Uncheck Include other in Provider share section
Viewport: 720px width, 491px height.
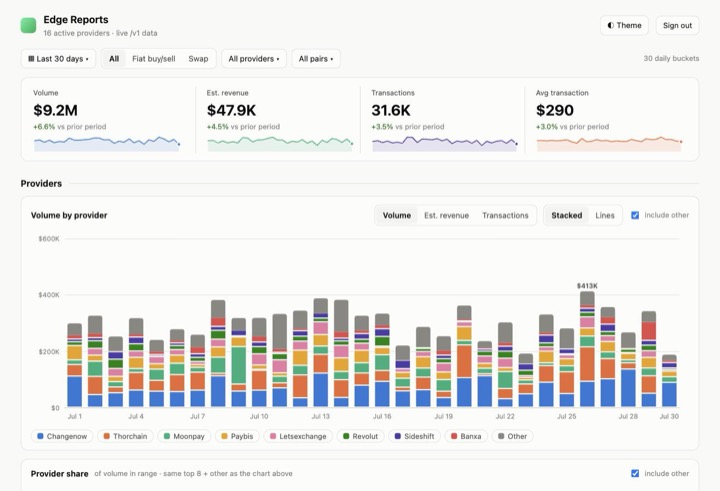click(635, 474)
